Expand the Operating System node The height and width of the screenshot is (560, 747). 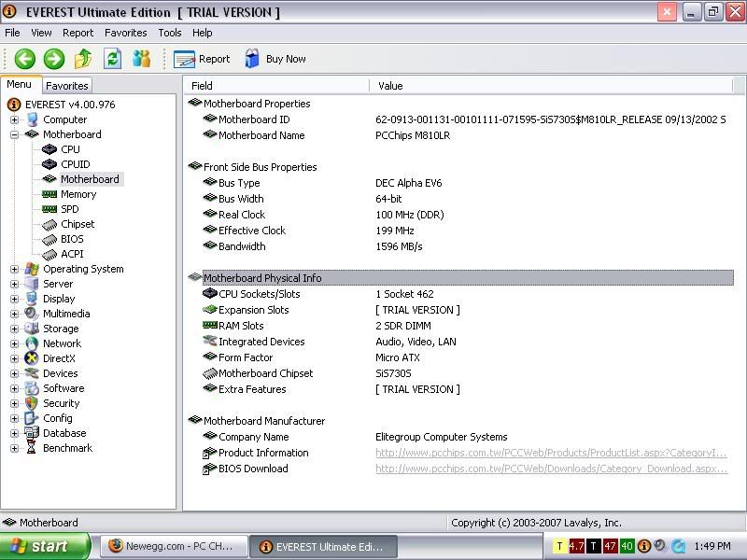[x=14, y=269]
